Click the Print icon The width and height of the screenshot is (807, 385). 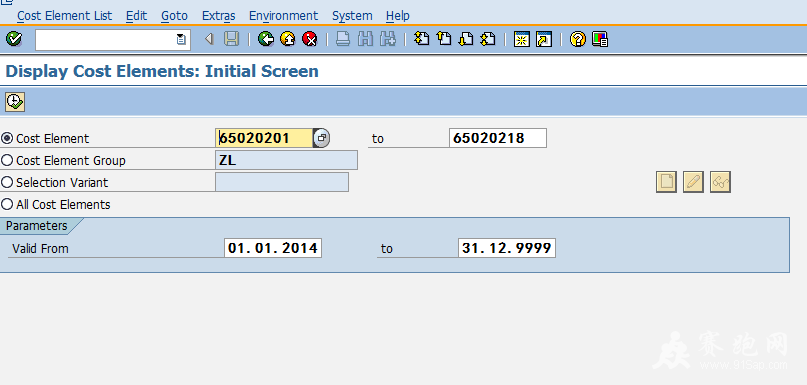click(343, 39)
